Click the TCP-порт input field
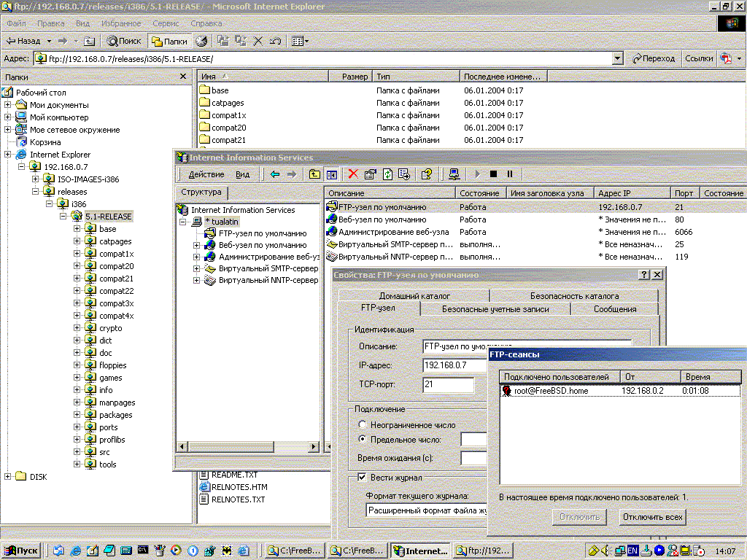Image resolution: width=747 pixels, height=560 pixels. [448, 384]
